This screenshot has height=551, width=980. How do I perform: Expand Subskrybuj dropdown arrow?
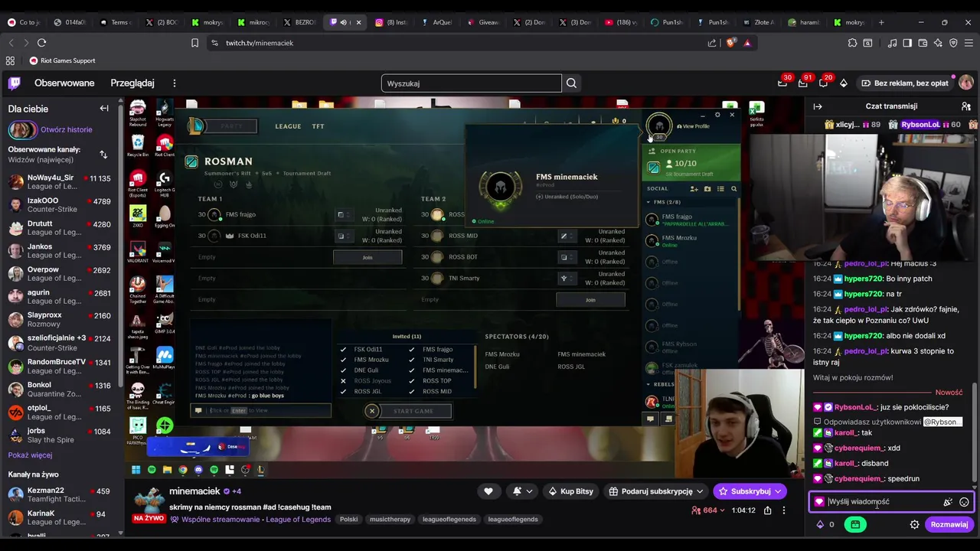coord(778,491)
